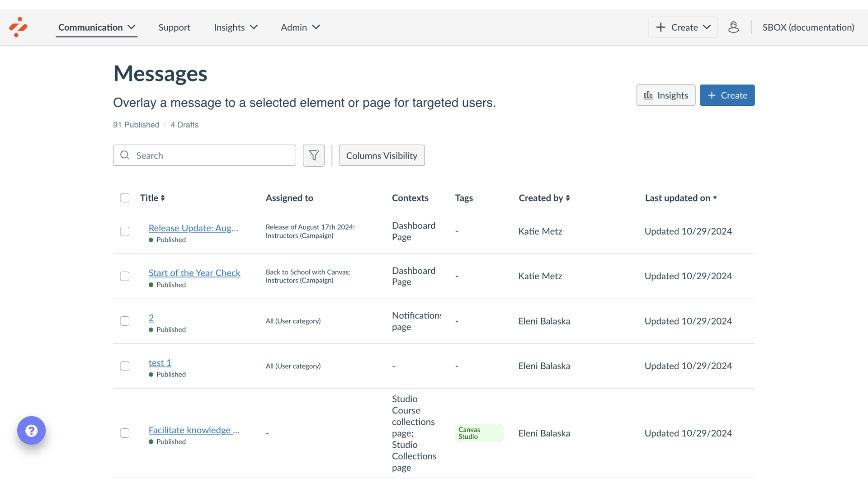The image size is (868, 488).
Task: Open the message titled 2
Action: pyautogui.click(x=151, y=318)
